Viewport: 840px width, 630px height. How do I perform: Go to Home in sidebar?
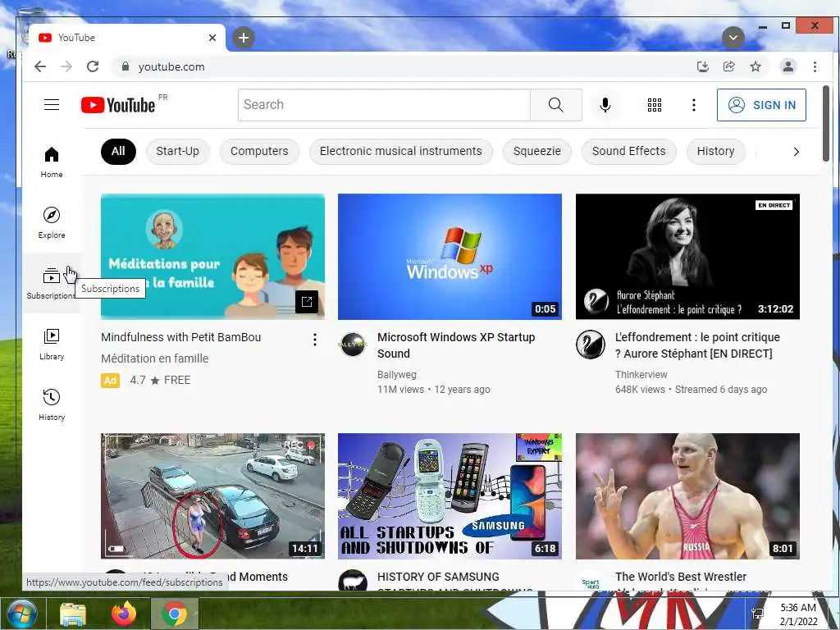click(52, 162)
